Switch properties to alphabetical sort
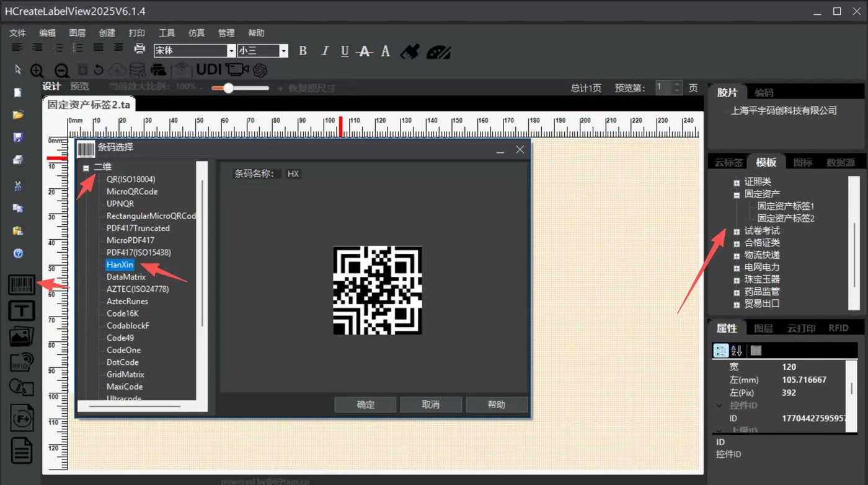Screen dimensions: 868x485 [x=737, y=351]
